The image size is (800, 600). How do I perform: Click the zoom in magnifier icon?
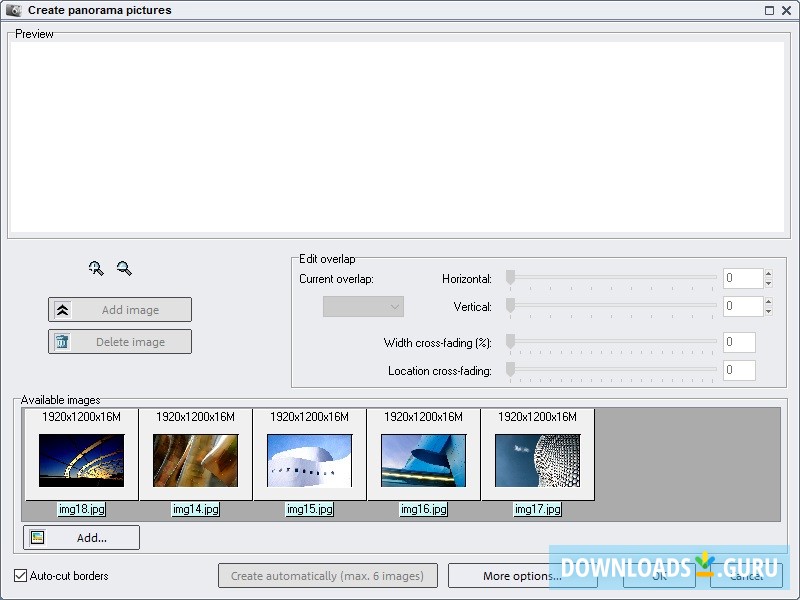coord(96,268)
